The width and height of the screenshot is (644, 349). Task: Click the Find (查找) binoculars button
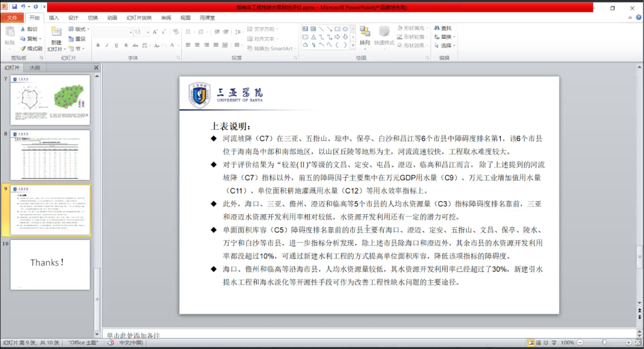[x=443, y=28]
